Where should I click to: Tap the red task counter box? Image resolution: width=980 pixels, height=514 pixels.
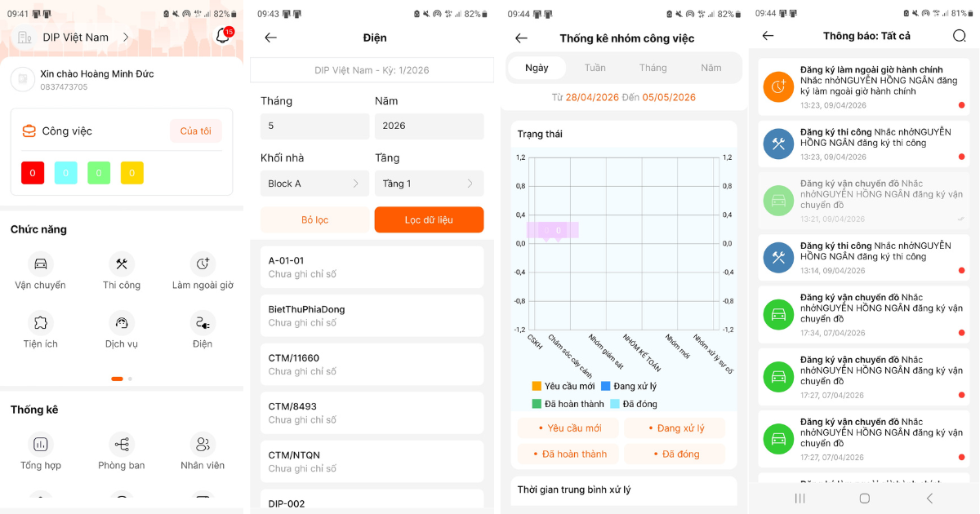[33, 173]
